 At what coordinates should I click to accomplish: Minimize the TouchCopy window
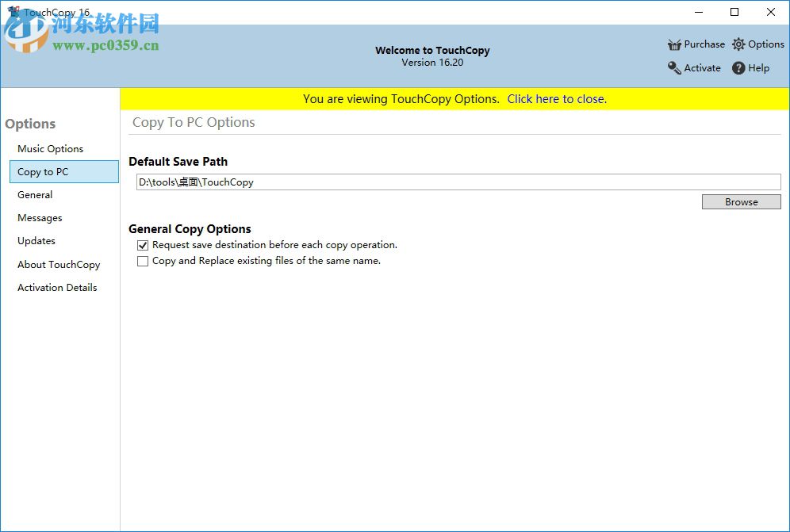coord(698,12)
